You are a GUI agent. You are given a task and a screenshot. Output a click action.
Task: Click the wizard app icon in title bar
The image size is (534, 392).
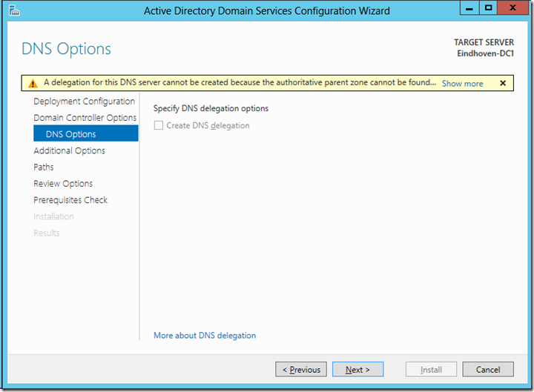tap(14, 10)
